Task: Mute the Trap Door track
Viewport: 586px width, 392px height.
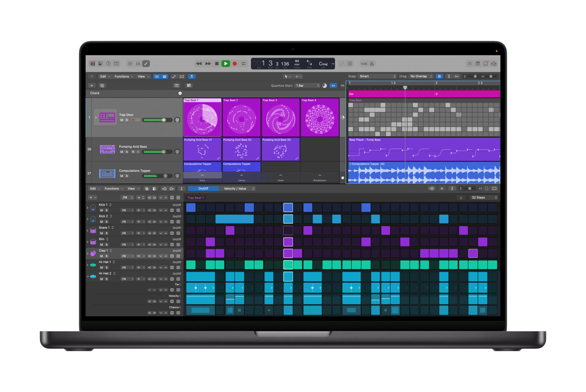Action: pyautogui.click(x=122, y=120)
